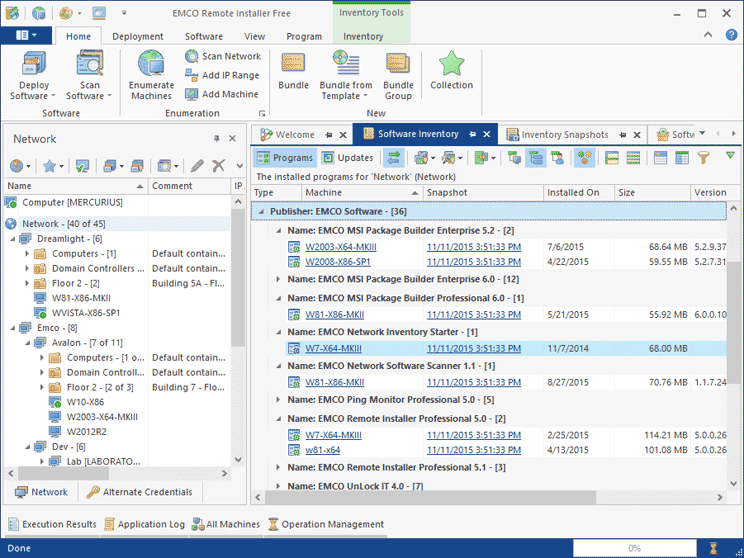Click the 0% progress bar
The image size is (744, 558).
click(634, 548)
